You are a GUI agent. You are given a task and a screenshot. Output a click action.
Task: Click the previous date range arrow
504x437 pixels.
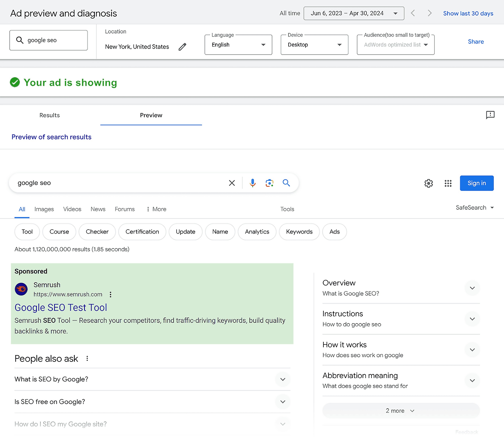click(413, 13)
